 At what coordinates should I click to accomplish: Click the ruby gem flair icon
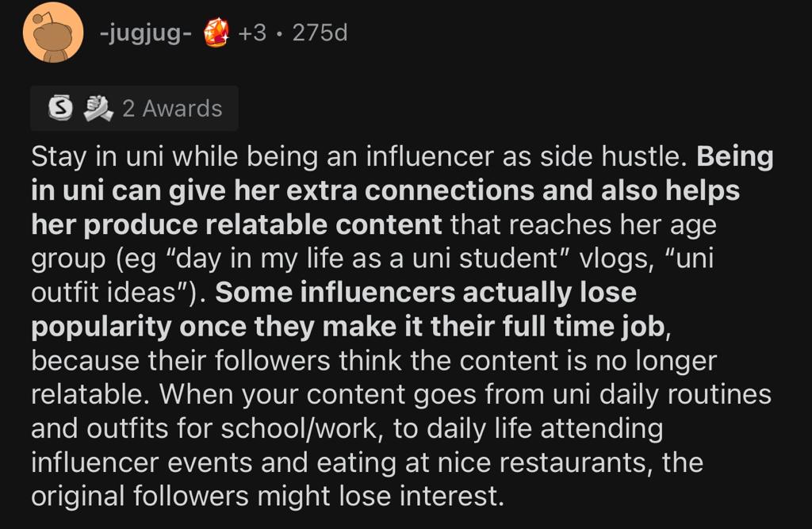(x=216, y=33)
